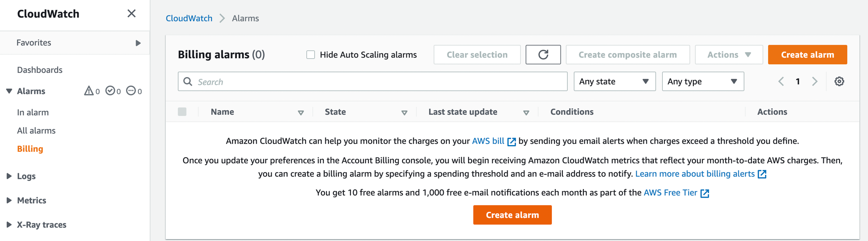The width and height of the screenshot is (868, 241).
Task: Open the Learn more about billing alerts link
Action: 695,174
